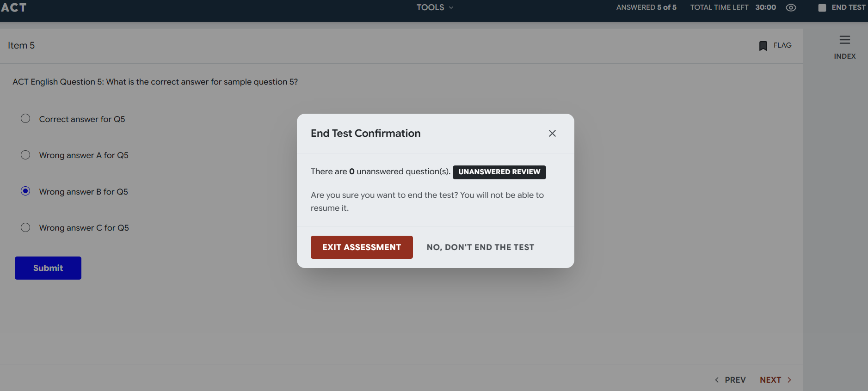Click the End Test stop icon
This screenshot has height=391, width=868.
point(822,8)
